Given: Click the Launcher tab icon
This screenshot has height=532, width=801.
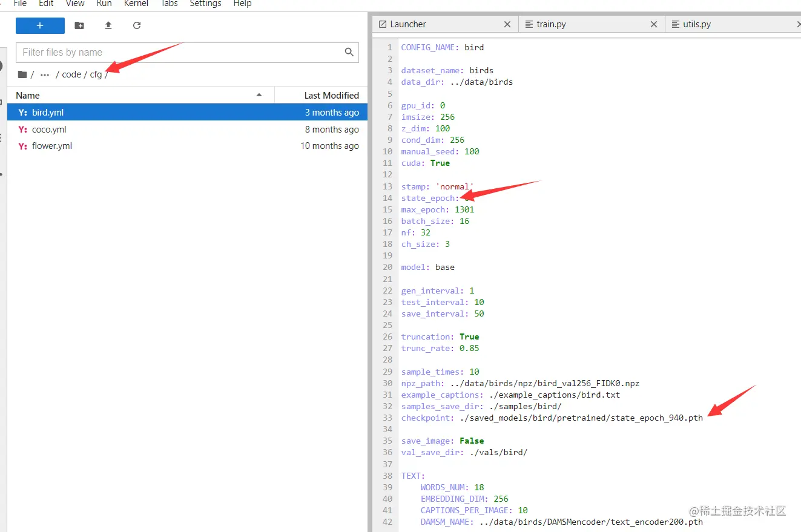Looking at the screenshot, I should (x=383, y=24).
